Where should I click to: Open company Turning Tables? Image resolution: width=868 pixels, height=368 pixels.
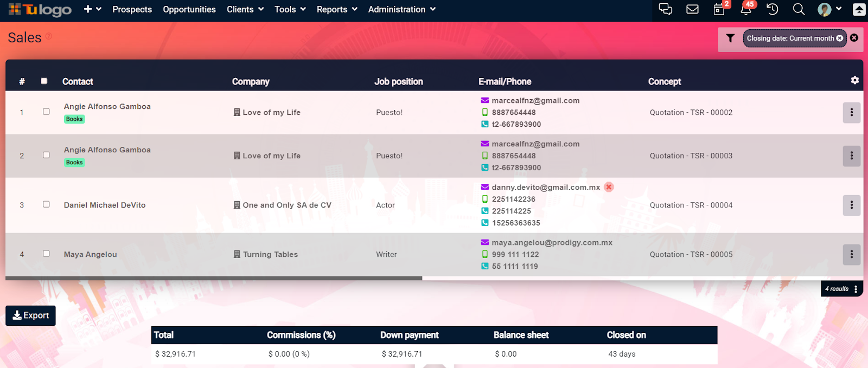[270, 254]
